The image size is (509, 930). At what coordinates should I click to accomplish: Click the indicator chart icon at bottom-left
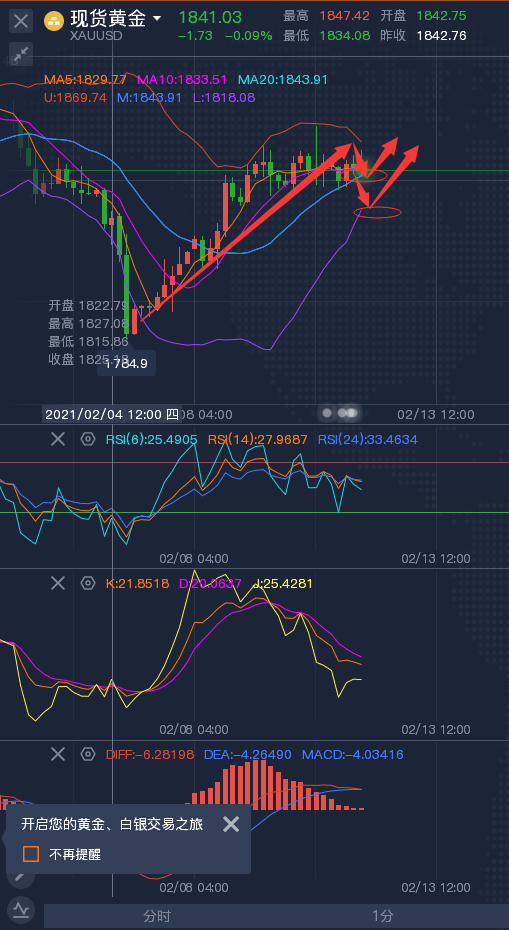[x=21, y=909]
